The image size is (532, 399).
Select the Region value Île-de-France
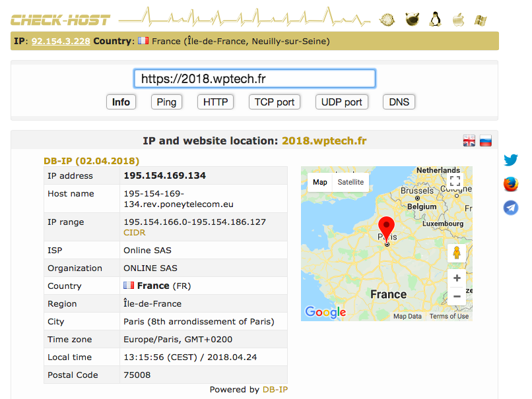click(152, 303)
